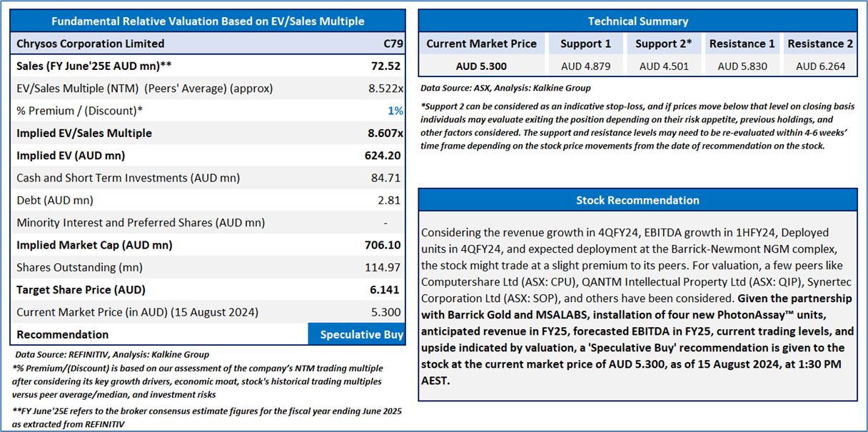Select the 'Current Market Price' column header
The width and height of the screenshot is (868, 432).
(x=481, y=44)
